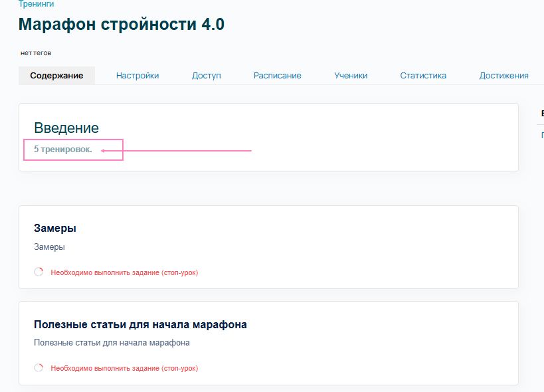Click the 5 тренировок text under Введение
Viewport: 544px width, 392px height.
(x=63, y=149)
